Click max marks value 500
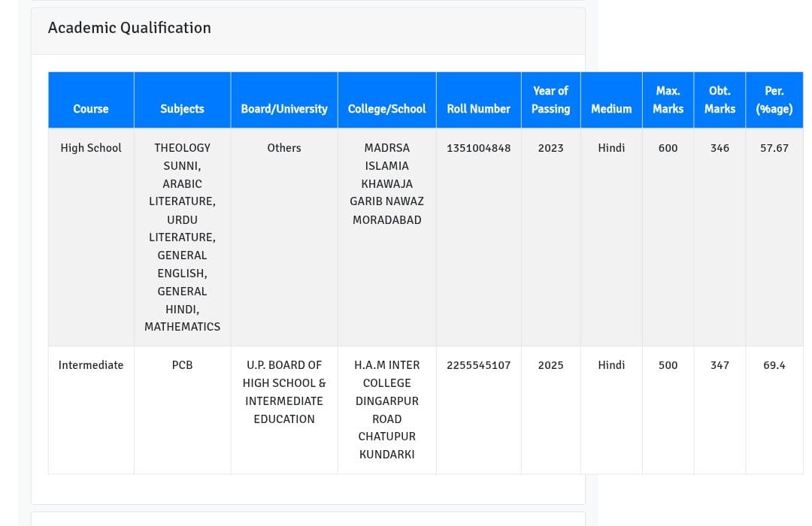The image size is (812, 526). (668, 365)
